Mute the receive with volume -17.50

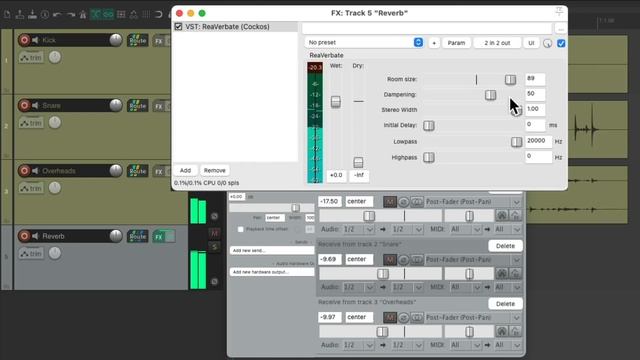click(390, 202)
